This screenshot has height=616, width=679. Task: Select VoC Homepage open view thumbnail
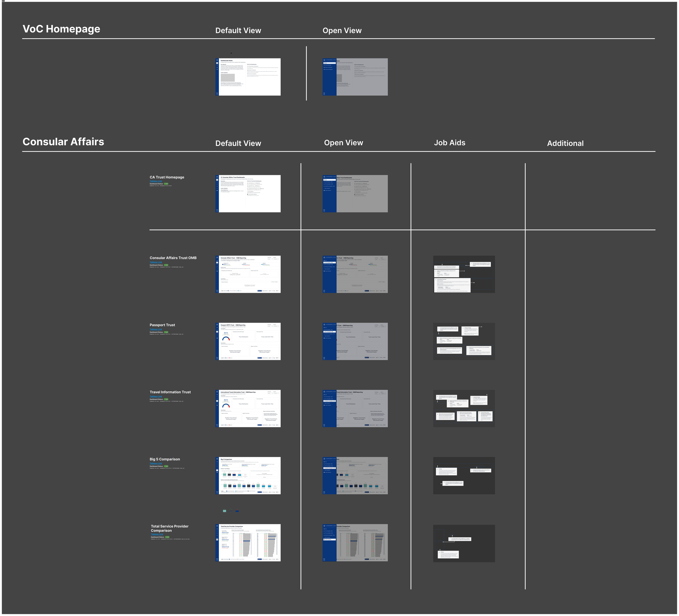(355, 77)
